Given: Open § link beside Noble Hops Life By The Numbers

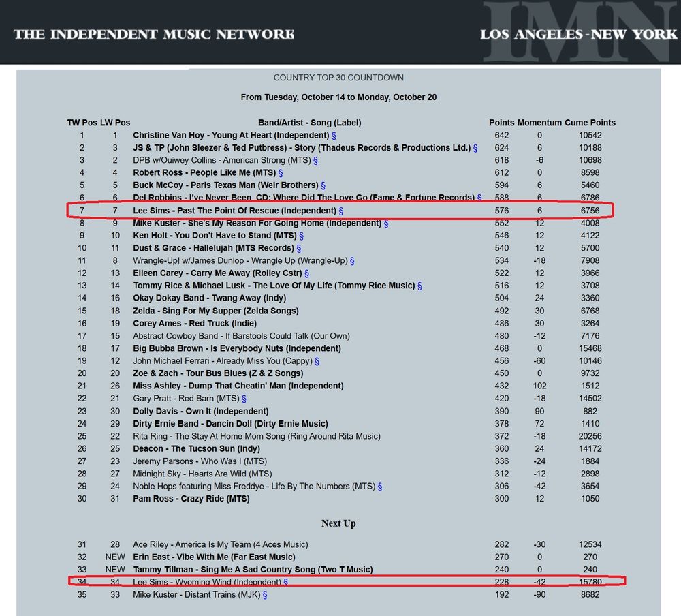Looking at the screenshot, I should [380, 487].
